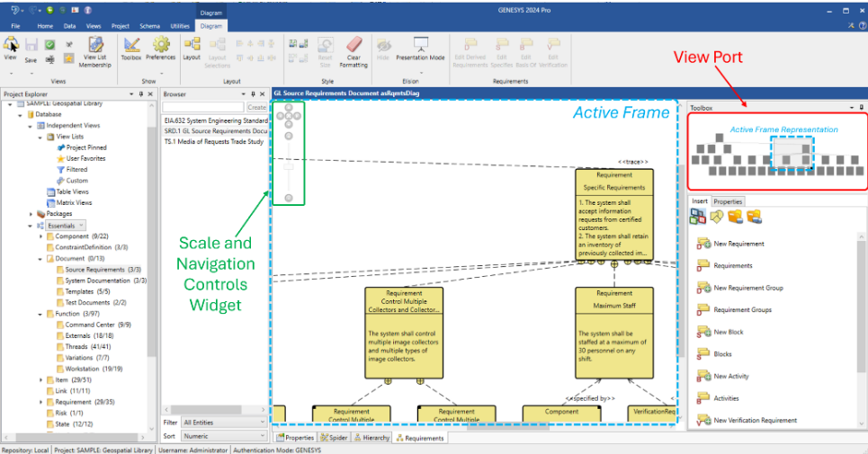
Task: Click the New Requirement icon in the Toolbox
Action: point(704,244)
